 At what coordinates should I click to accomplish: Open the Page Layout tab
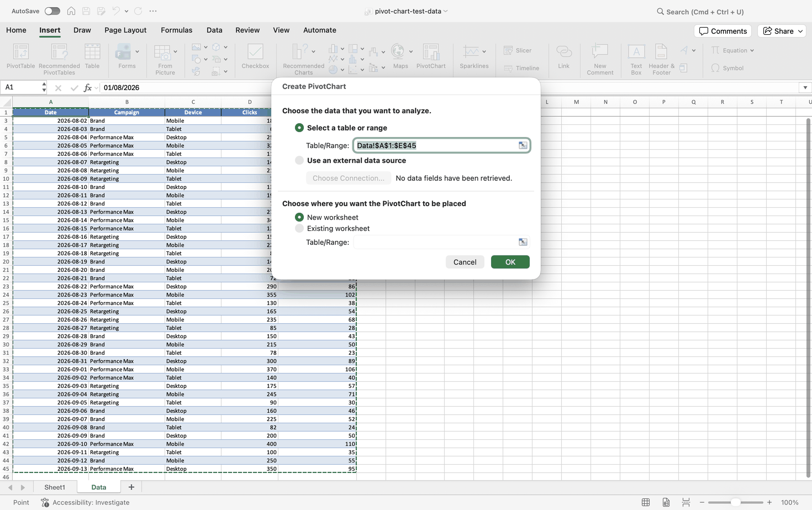(x=125, y=30)
